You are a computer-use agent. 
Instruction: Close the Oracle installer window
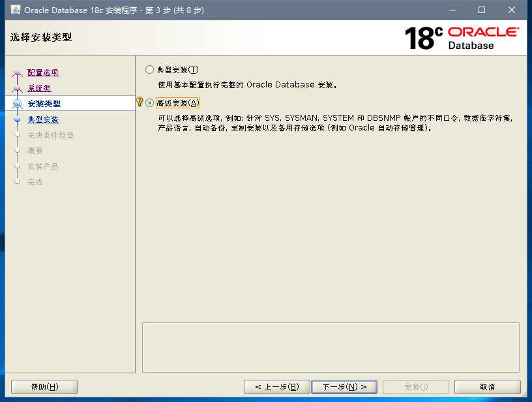pos(512,10)
